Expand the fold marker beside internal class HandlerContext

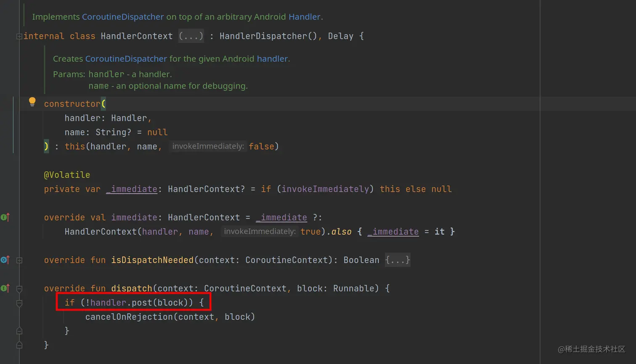click(19, 37)
